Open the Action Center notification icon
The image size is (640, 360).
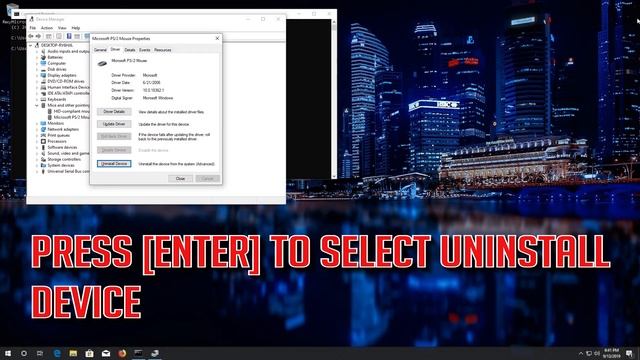(x=629, y=353)
